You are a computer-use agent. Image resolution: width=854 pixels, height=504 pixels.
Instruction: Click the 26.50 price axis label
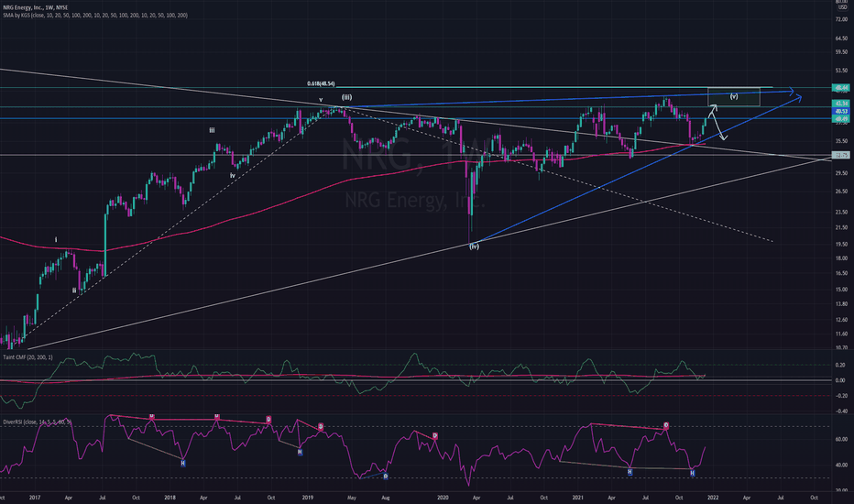point(841,192)
